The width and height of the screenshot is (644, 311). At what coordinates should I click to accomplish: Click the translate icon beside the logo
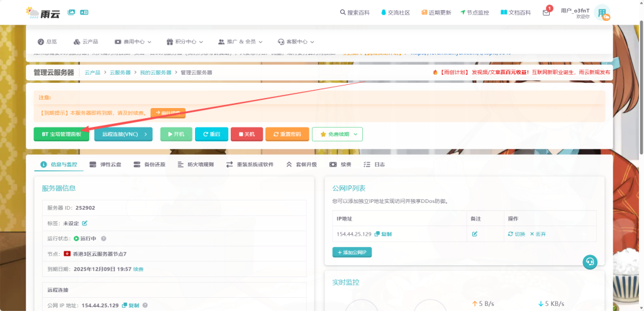(x=84, y=12)
